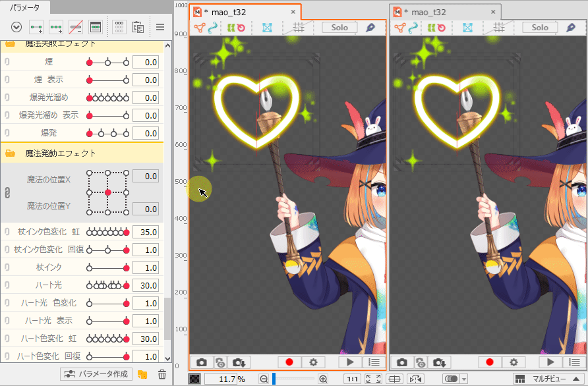Click the 1:1 zoom reset button

353,379
